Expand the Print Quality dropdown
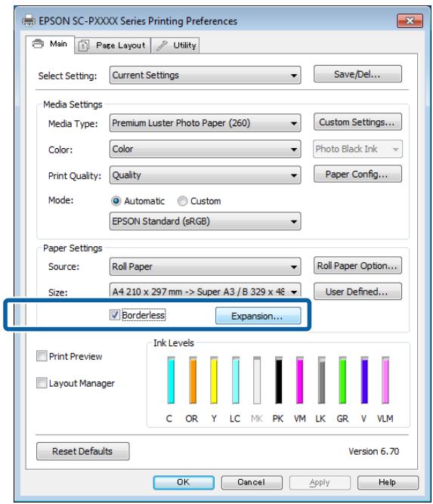Image resolution: width=433 pixels, height=504 pixels. pyautogui.click(x=205, y=175)
